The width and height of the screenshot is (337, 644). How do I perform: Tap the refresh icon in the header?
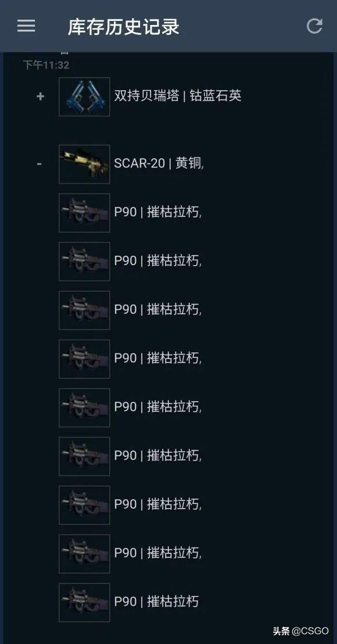pyautogui.click(x=314, y=26)
